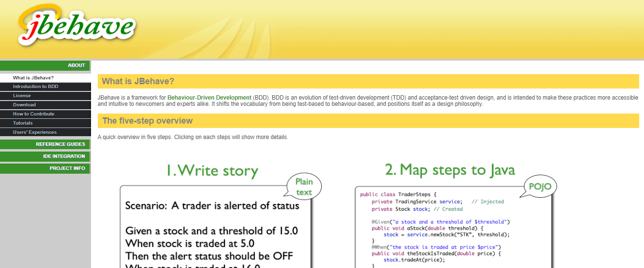Open the '2. Map steps to Java' step title

[450, 170]
